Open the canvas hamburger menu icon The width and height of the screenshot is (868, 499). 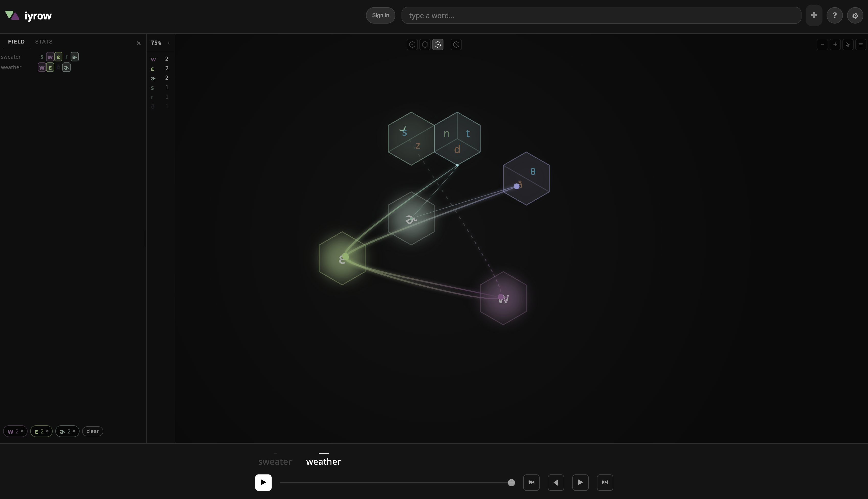click(x=861, y=45)
